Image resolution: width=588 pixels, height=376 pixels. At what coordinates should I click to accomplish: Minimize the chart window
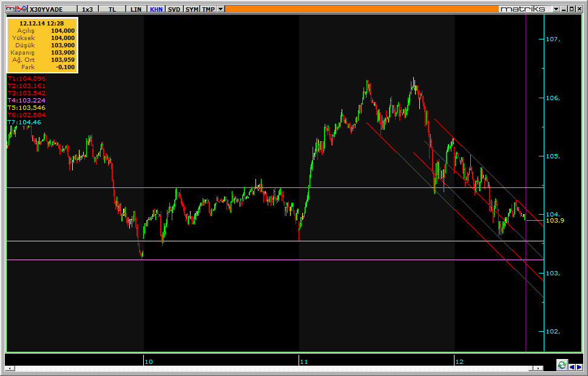pyautogui.click(x=564, y=9)
